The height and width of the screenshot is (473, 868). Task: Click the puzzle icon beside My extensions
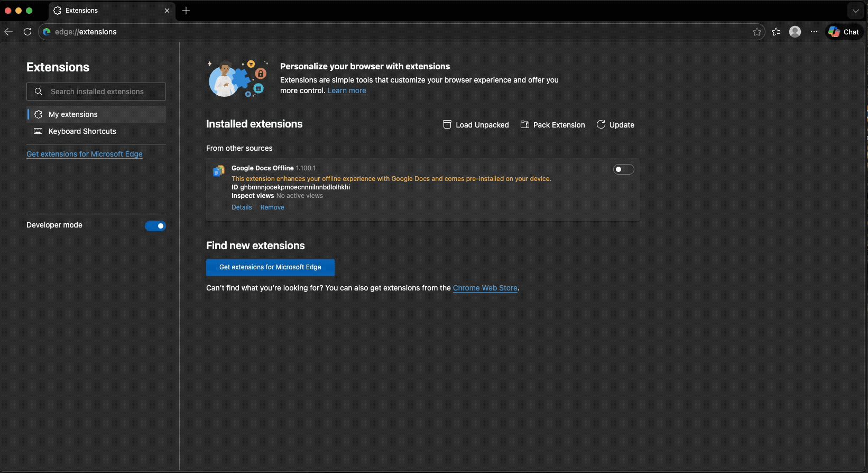(38, 114)
